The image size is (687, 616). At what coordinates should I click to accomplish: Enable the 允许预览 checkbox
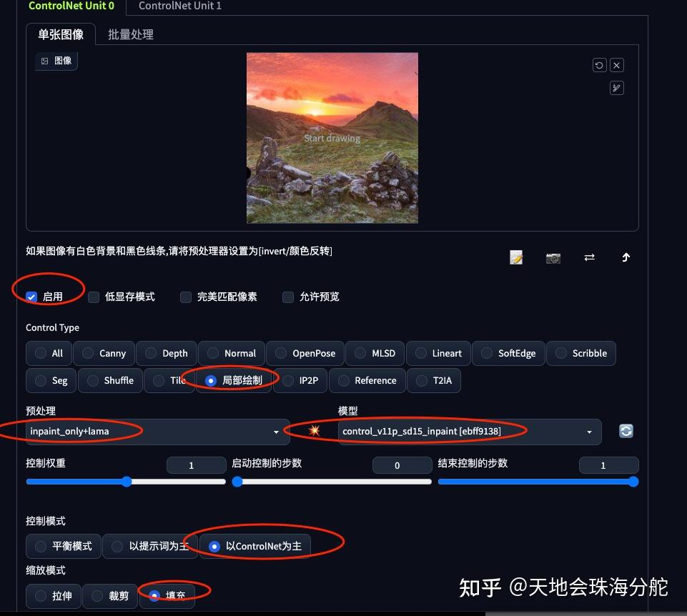(287, 297)
